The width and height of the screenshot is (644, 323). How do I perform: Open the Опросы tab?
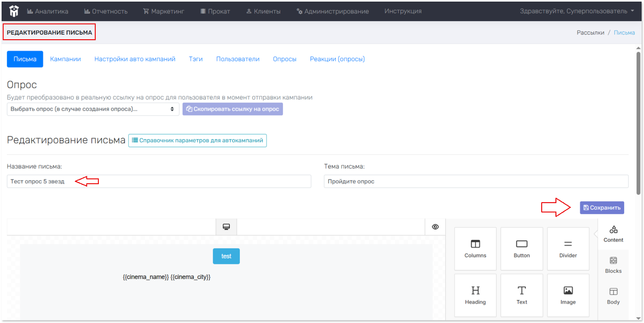tap(284, 59)
